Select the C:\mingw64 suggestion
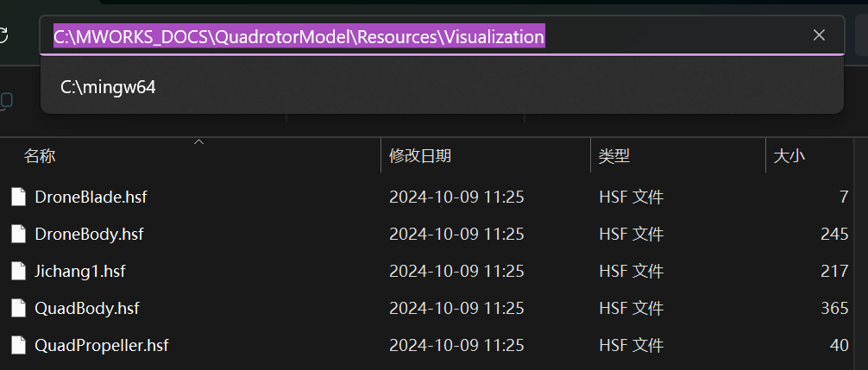This screenshot has width=868, height=370. tap(442, 87)
